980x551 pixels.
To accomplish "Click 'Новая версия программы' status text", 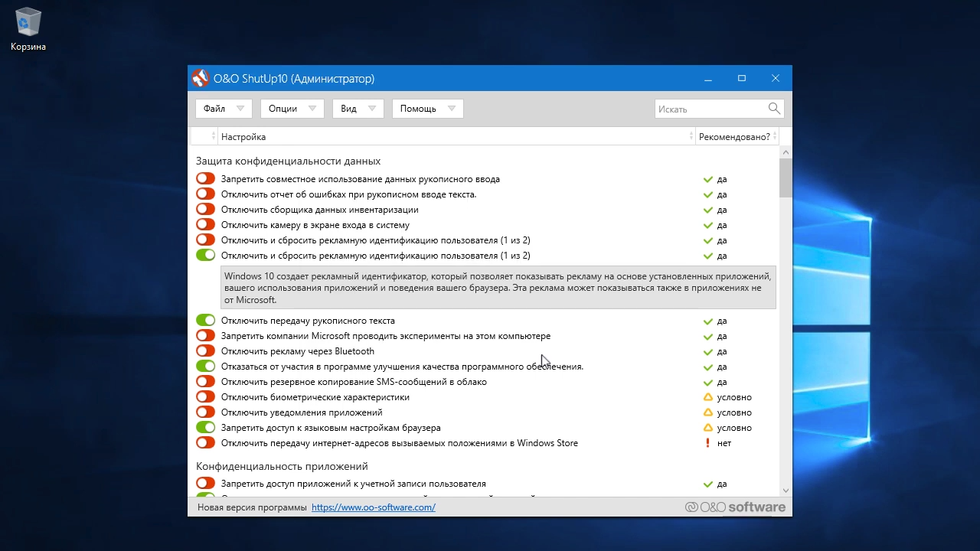I will [x=252, y=507].
